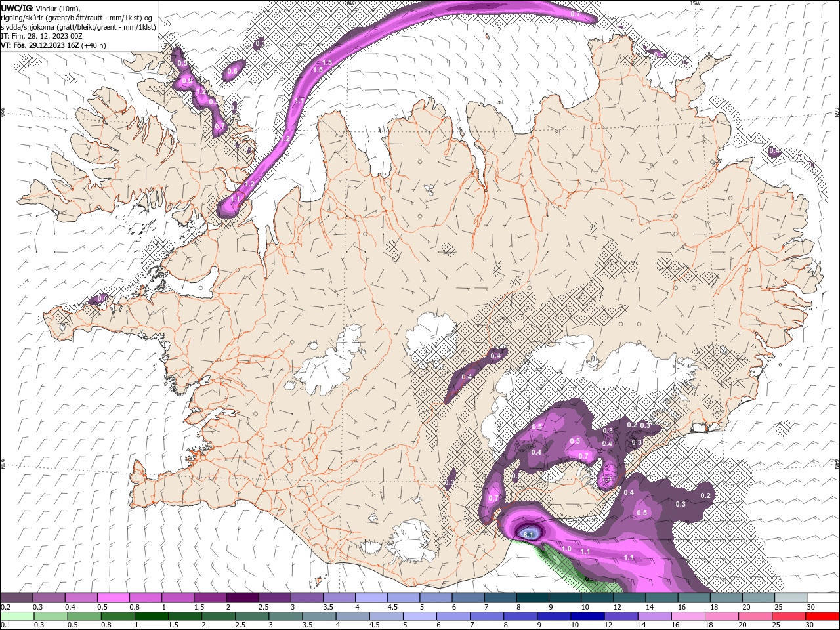Pick the lower-scale swatch between 6 and 7

point(452,616)
